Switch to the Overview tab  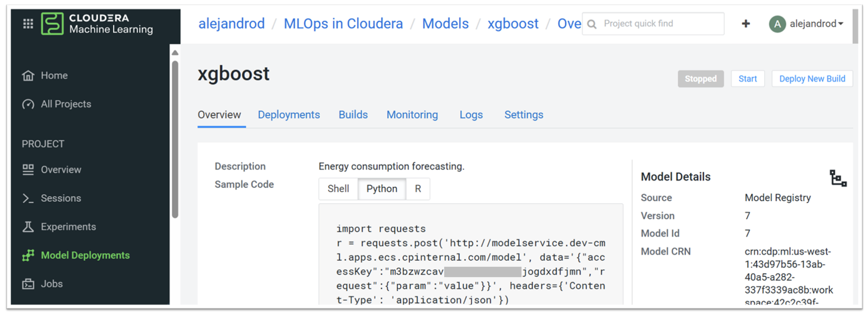(219, 115)
